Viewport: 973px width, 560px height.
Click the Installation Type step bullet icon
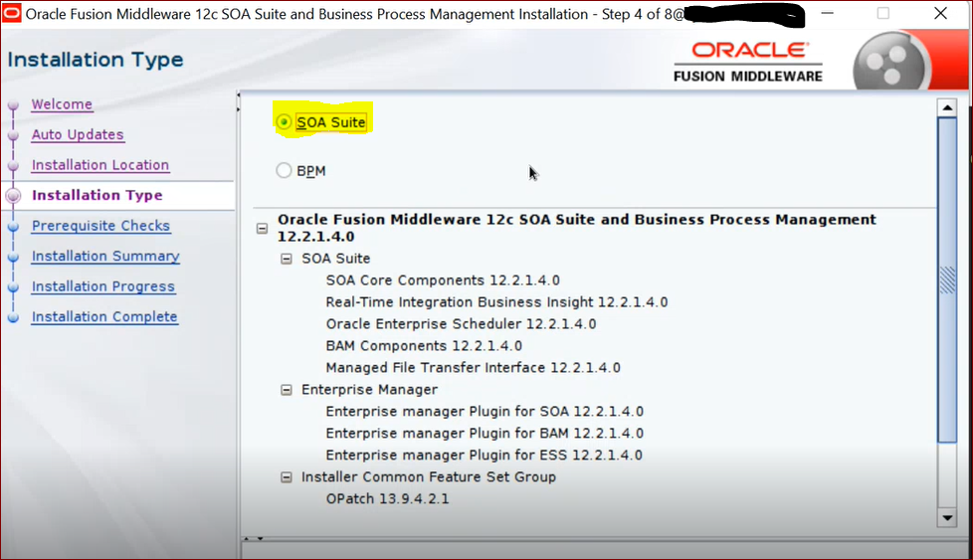point(13,196)
